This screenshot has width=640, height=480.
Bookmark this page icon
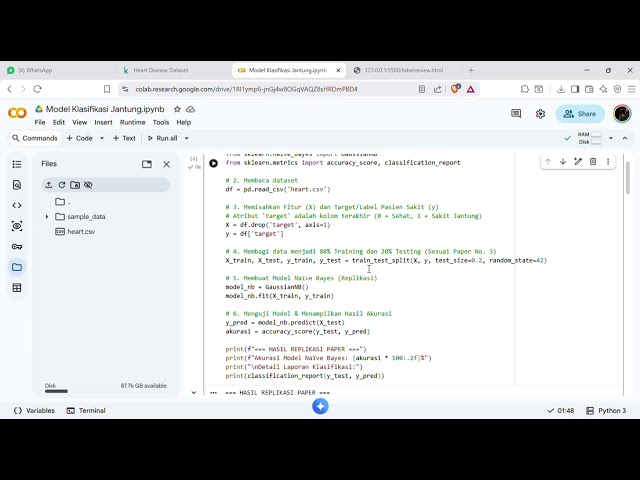pyautogui.click(x=107, y=89)
